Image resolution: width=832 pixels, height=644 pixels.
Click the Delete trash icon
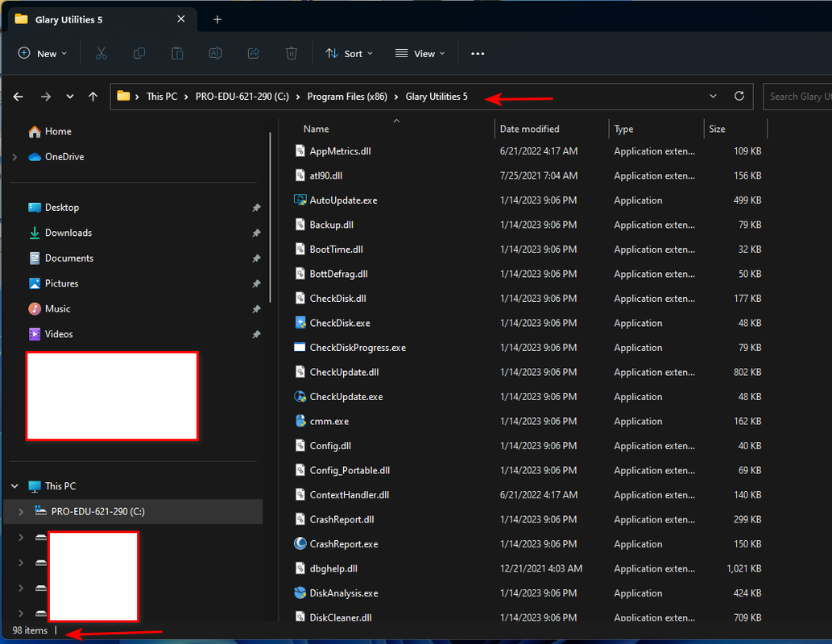point(292,54)
